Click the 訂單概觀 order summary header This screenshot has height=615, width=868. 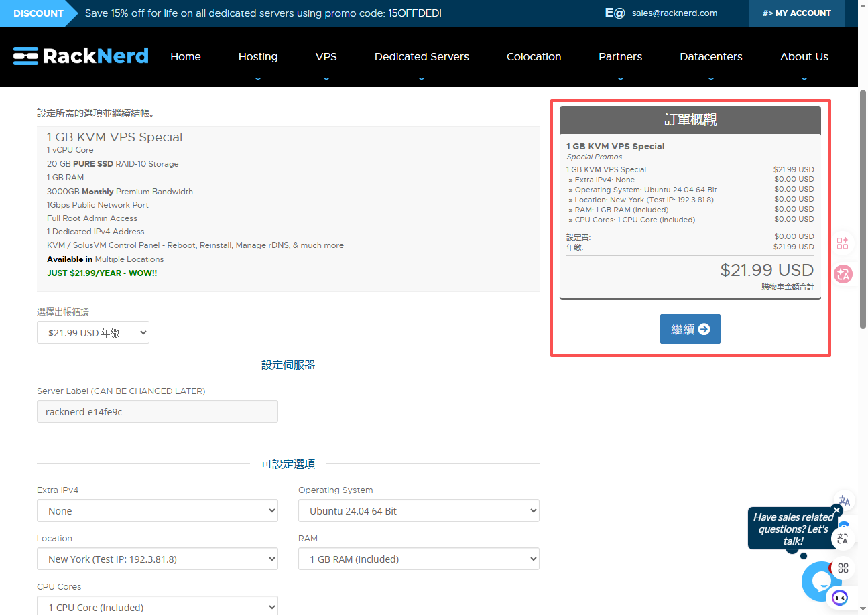690,120
